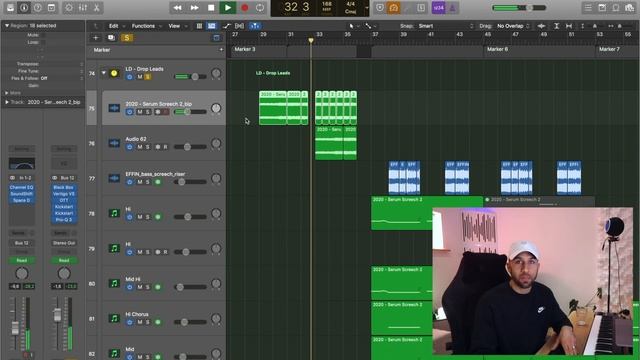Open the pointer Left-click Tool menu
This screenshot has width=640, height=360.
[353, 26]
